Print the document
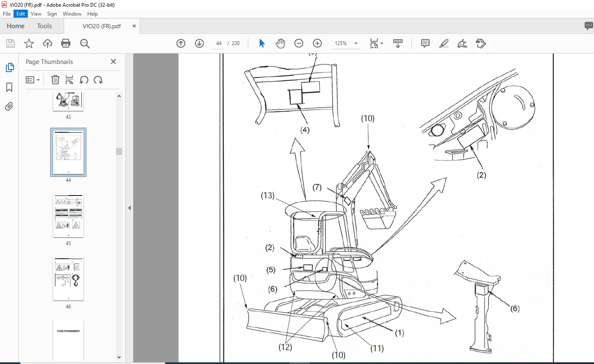The height and width of the screenshot is (364, 594). coord(66,43)
